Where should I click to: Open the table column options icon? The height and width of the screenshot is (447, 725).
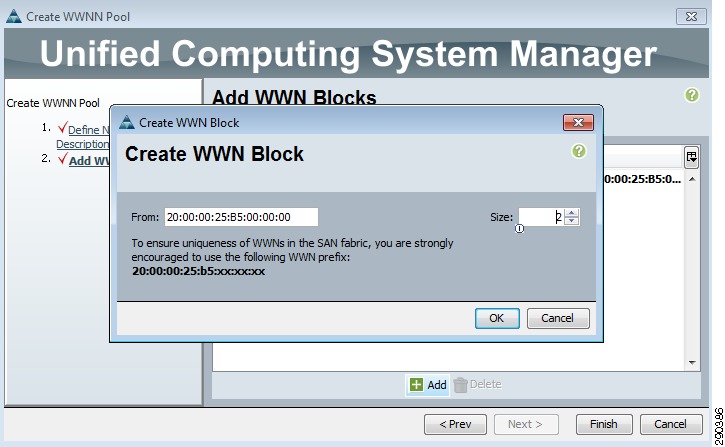coord(692,157)
